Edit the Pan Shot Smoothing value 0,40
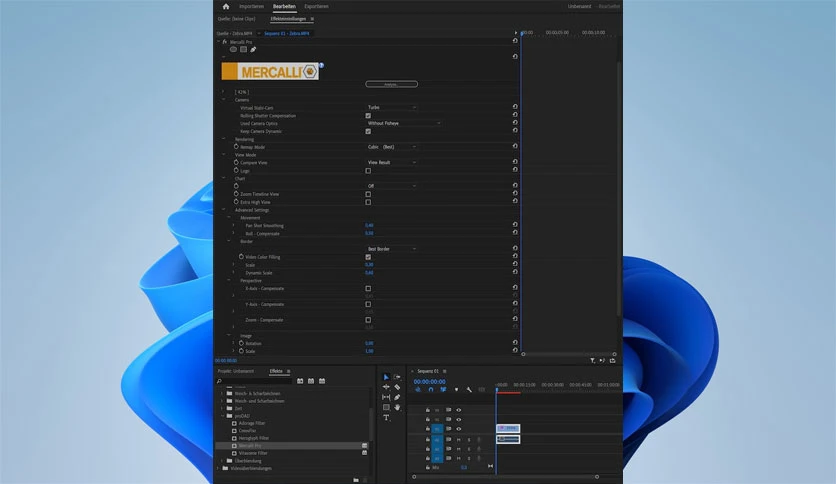The image size is (836, 484). pos(369,225)
